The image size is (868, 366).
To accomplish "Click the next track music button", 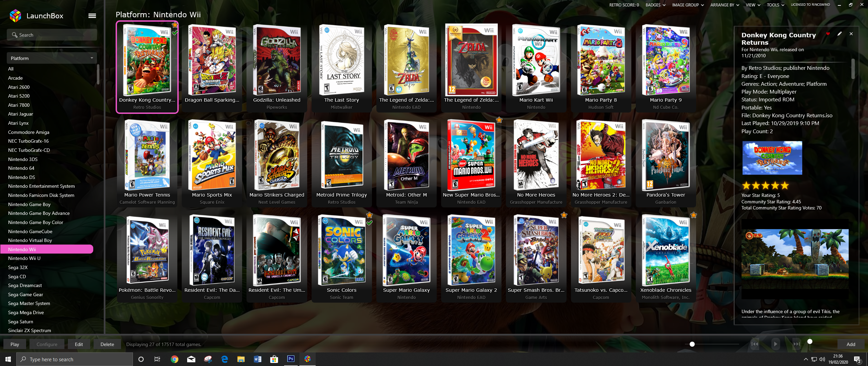I will [x=796, y=344].
